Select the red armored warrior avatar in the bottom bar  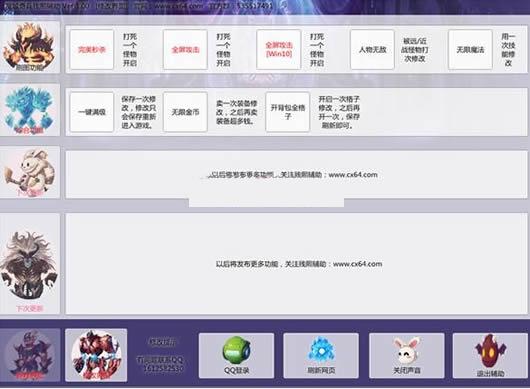click(96, 355)
